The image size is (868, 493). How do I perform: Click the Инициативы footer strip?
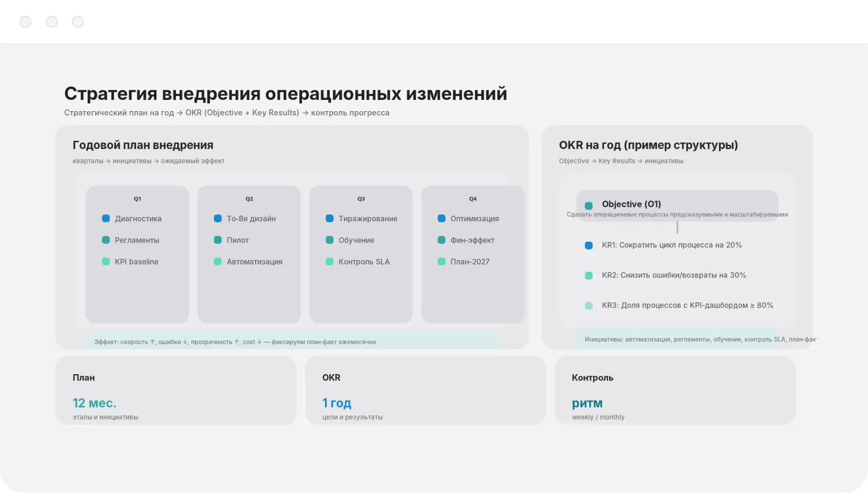click(x=696, y=339)
